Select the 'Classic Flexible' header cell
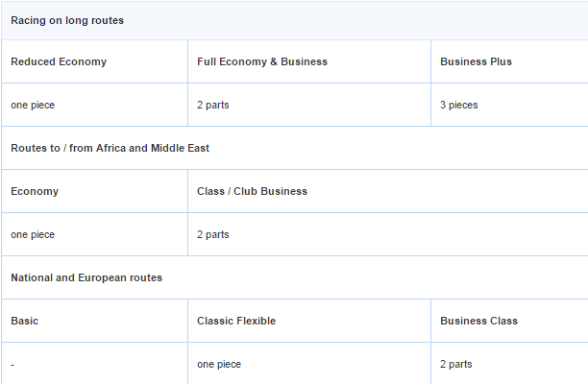 point(236,321)
